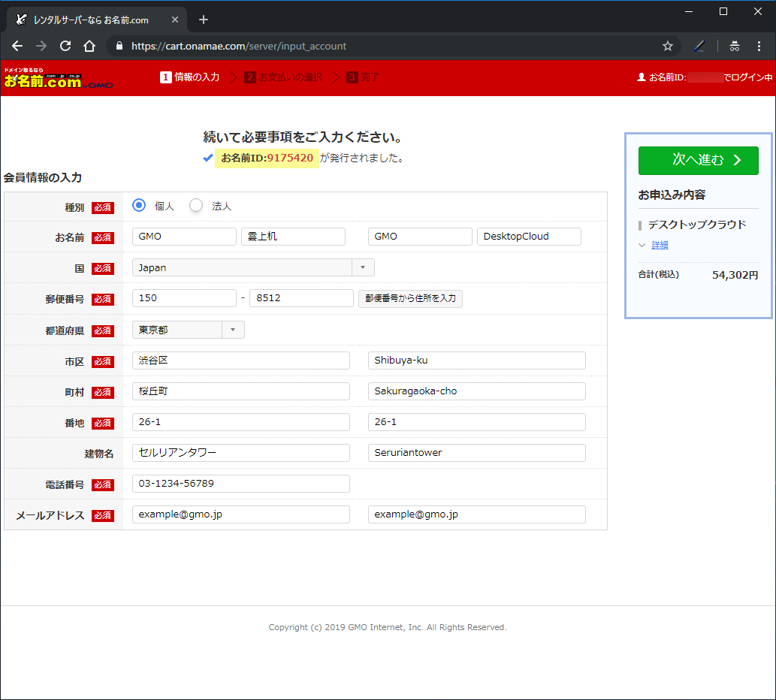Open the 東京都 prefecture dropdown
The height and width of the screenshot is (700, 776).
pos(189,330)
